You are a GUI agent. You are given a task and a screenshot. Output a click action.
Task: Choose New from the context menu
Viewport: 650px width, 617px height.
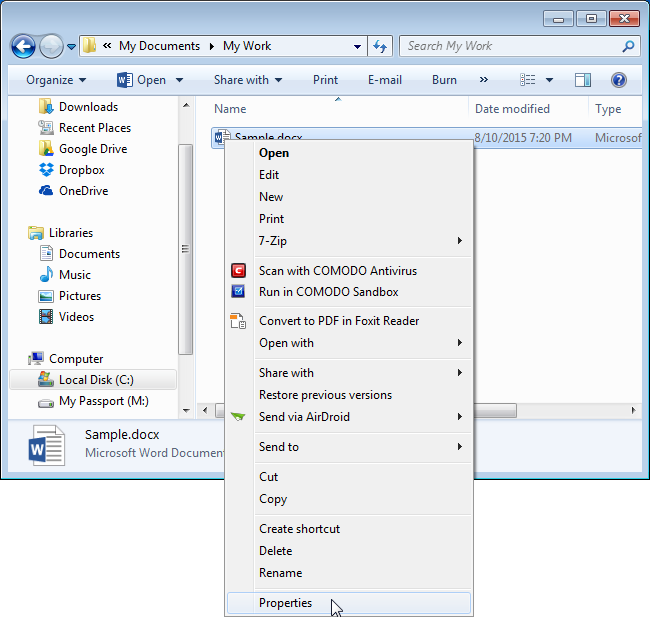point(348,197)
